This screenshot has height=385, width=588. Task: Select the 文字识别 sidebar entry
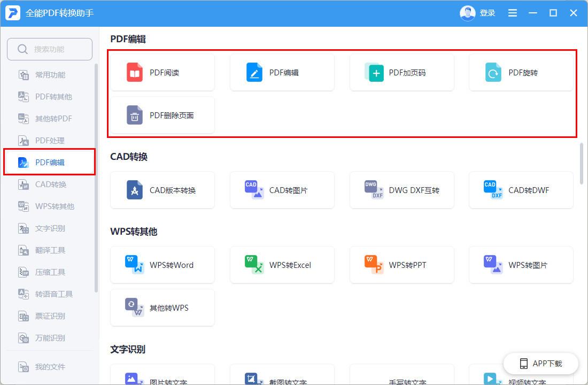[x=50, y=228]
